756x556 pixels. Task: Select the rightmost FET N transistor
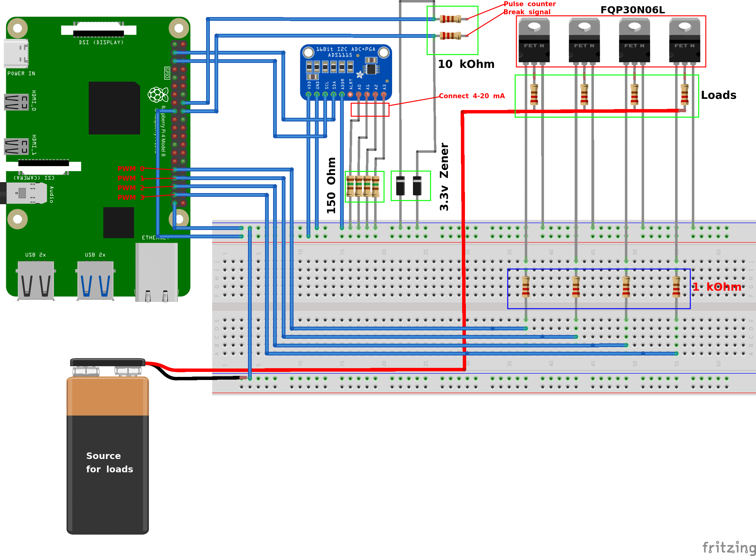point(684,40)
